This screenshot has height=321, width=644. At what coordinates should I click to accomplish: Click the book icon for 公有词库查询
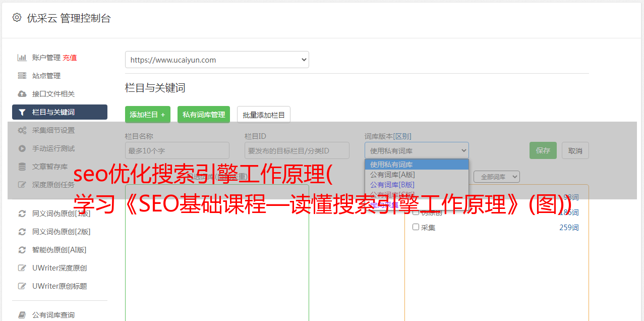tap(22, 315)
